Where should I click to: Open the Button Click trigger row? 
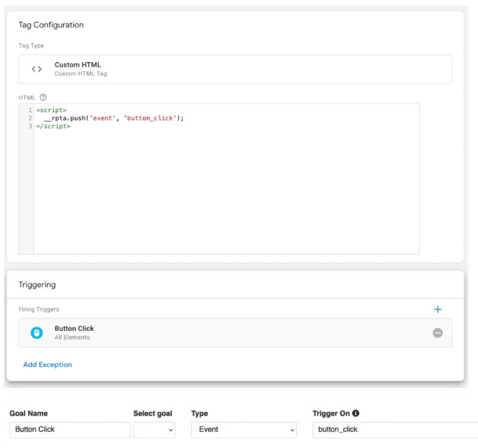[235, 333]
